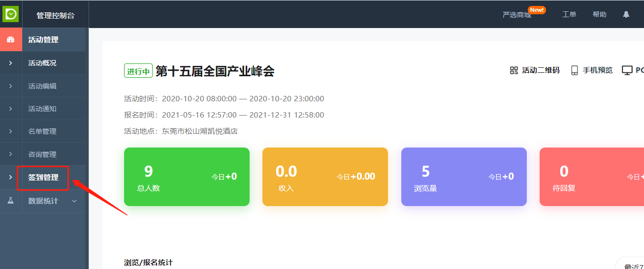Click the green 总人数 statistics card
The width and height of the screenshot is (644, 269).
pyautogui.click(x=187, y=177)
